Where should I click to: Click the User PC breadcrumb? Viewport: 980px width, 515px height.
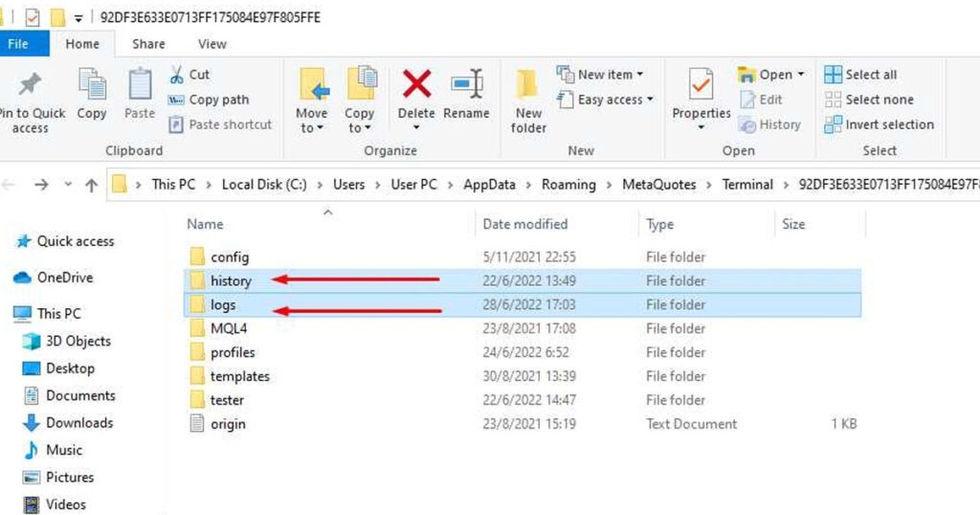(x=413, y=185)
